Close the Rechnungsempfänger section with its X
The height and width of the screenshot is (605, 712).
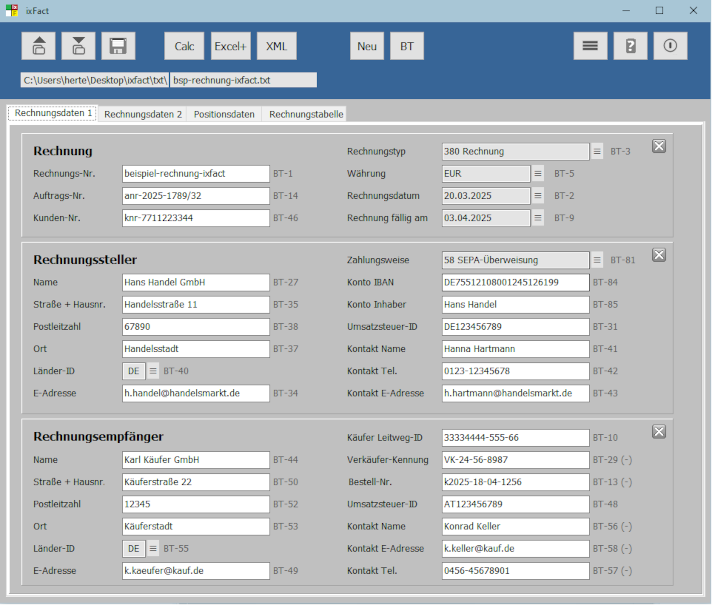tap(659, 431)
